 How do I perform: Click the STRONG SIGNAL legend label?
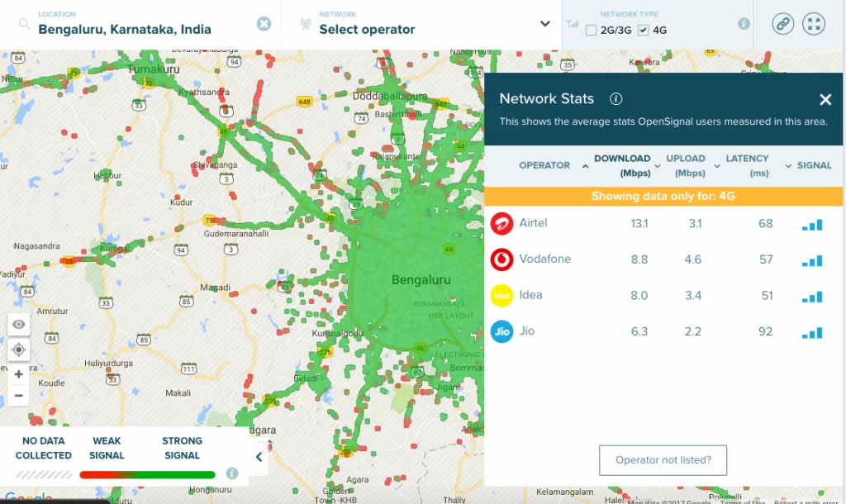pos(182,448)
